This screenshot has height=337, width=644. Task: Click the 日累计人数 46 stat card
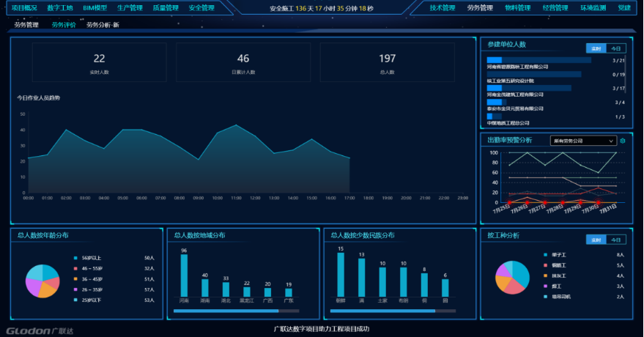243,62
